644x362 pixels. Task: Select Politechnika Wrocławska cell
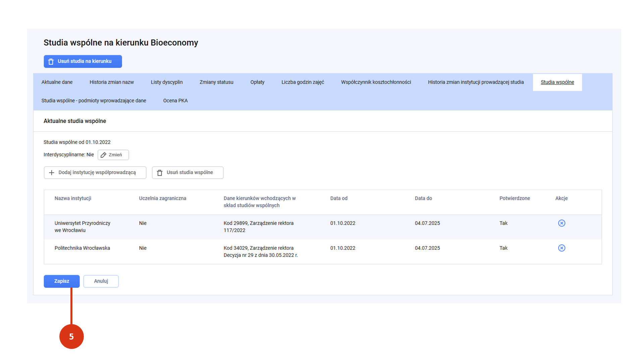click(82, 248)
